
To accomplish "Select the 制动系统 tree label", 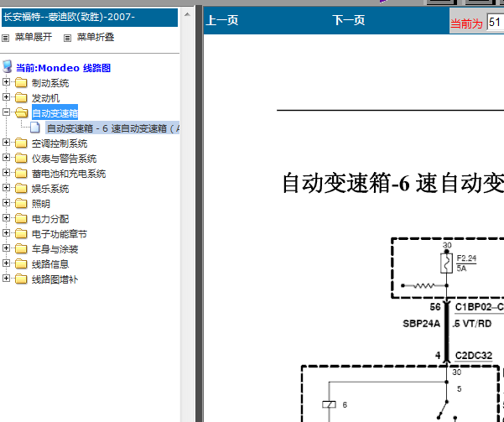I will 50,83.
